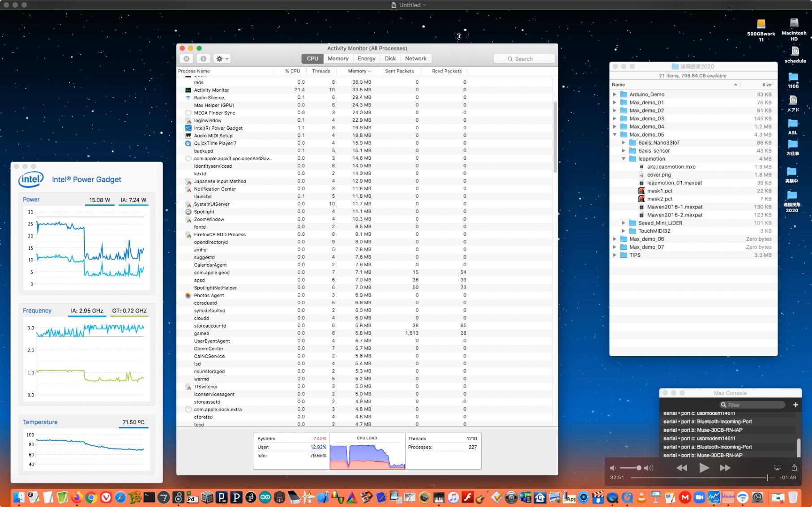Expand the Arduino_Demo folder
812x507 pixels.
pyautogui.click(x=615, y=94)
